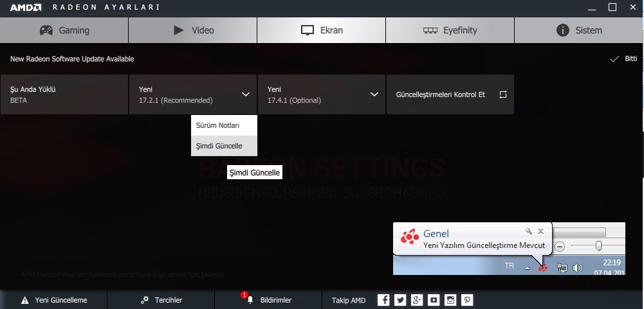644x309 pixels.
Task: Click the Bitti checkmark button
Action: [x=623, y=58]
